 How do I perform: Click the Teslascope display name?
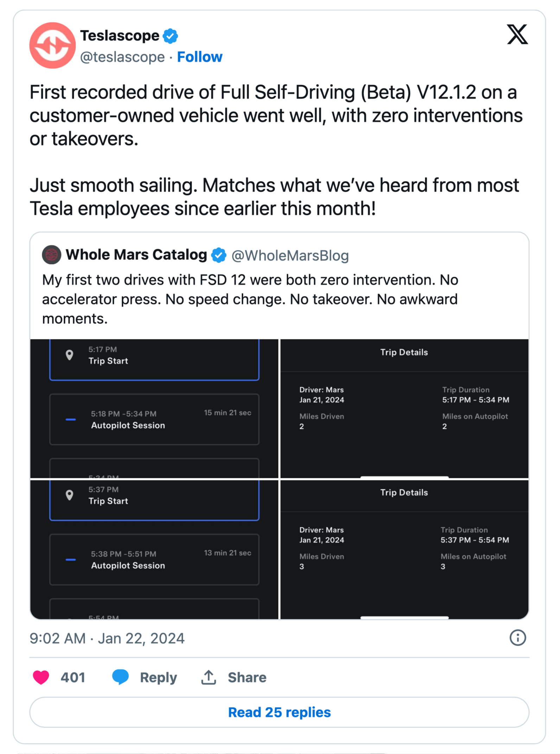[120, 36]
